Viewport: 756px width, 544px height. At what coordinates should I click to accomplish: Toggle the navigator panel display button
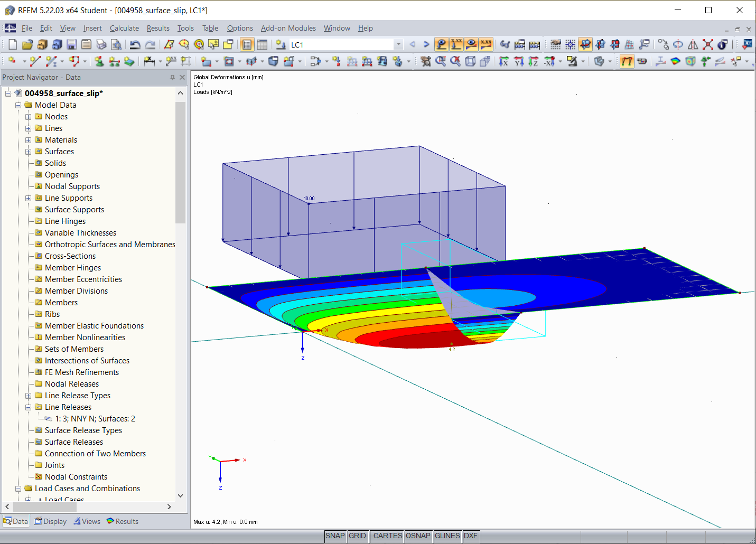[247, 44]
